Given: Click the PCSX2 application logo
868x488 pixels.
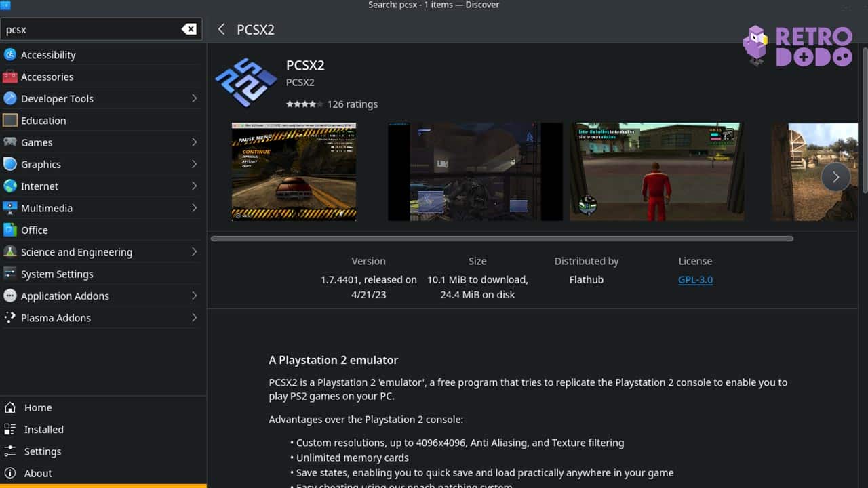Looking at the screenshot, I should pyautogui.click(x=245, y=82).
